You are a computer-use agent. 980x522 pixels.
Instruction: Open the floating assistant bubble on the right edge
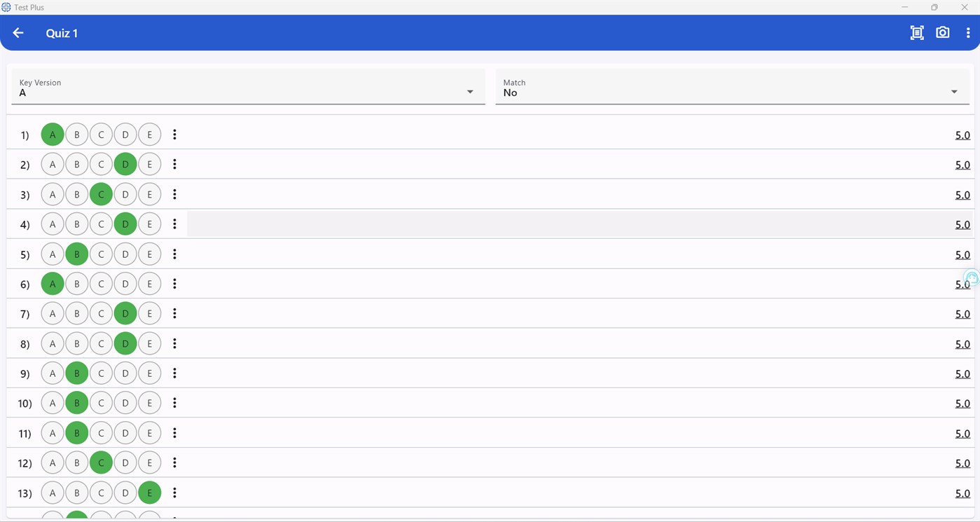971,277
